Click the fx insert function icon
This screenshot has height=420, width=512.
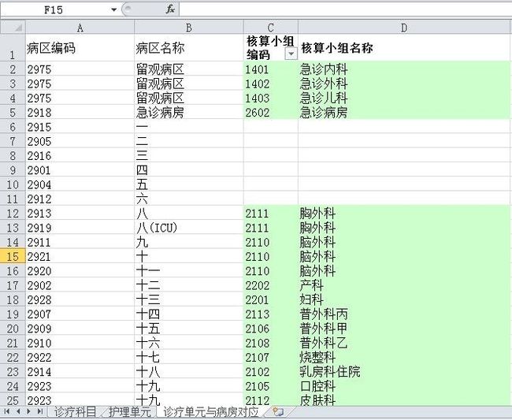(170, 9)
